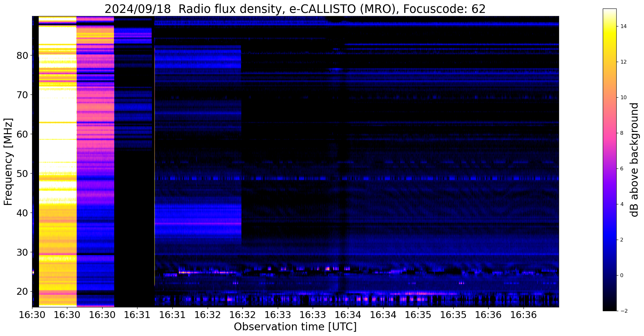Viewport: 644px width, 336px height.
Task: Click the frequency axis tick label 70
Action: pyautogui.click(x=22, y=95)
